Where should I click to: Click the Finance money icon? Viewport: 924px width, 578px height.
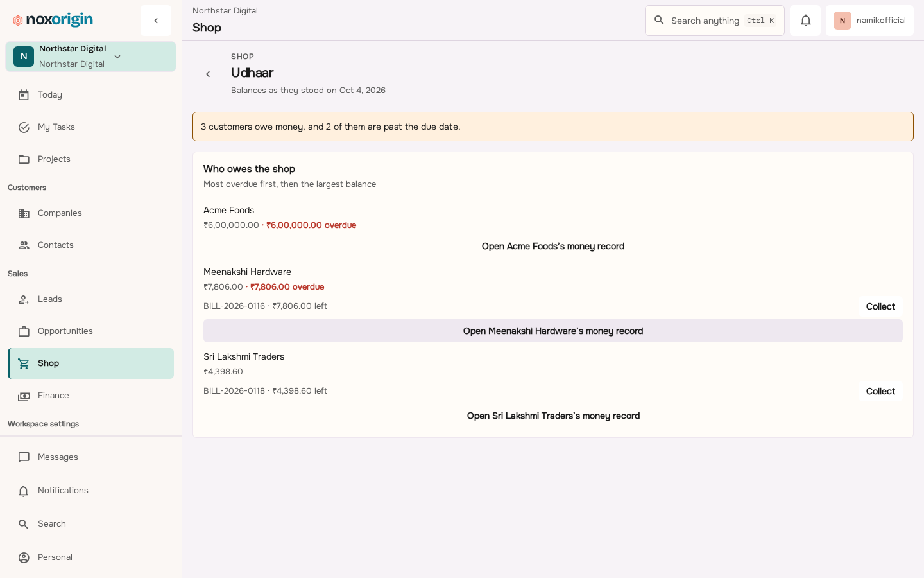[24, 396]
